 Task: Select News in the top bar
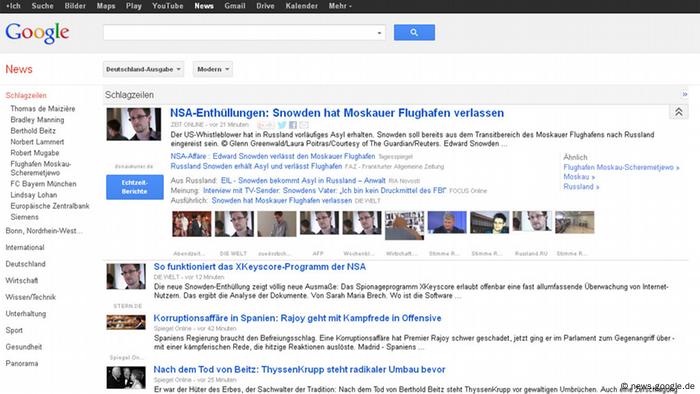tap(204, 6)
